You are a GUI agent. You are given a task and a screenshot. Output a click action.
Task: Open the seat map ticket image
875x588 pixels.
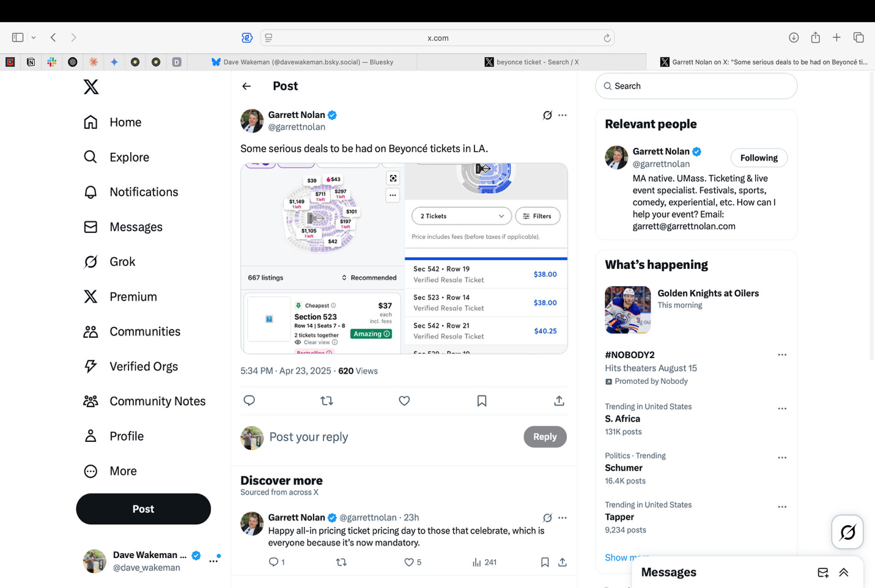(x=322, y=259)
